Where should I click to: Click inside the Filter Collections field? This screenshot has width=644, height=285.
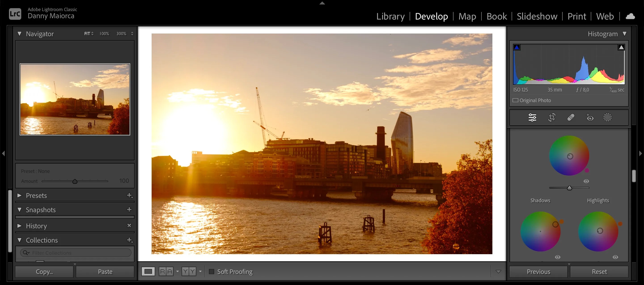point(75,253)
